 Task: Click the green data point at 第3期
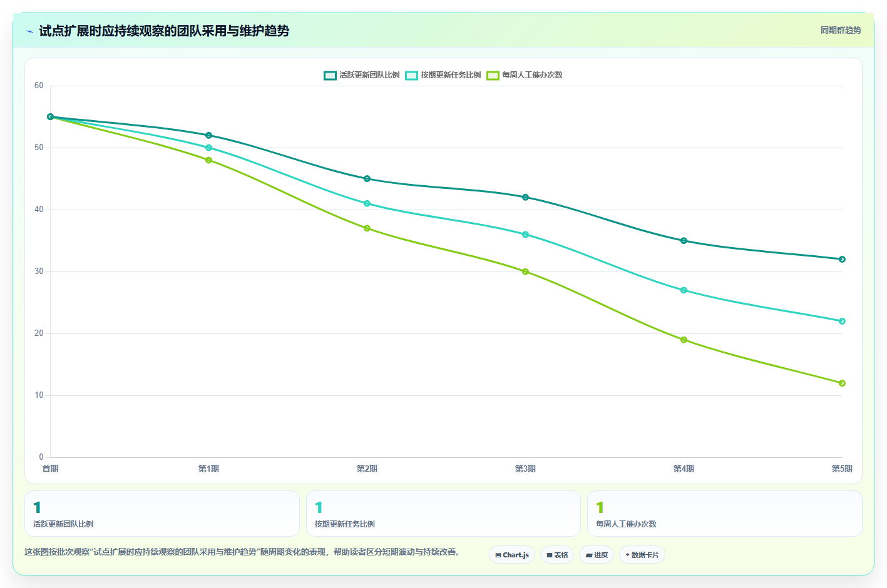[526, 271]
